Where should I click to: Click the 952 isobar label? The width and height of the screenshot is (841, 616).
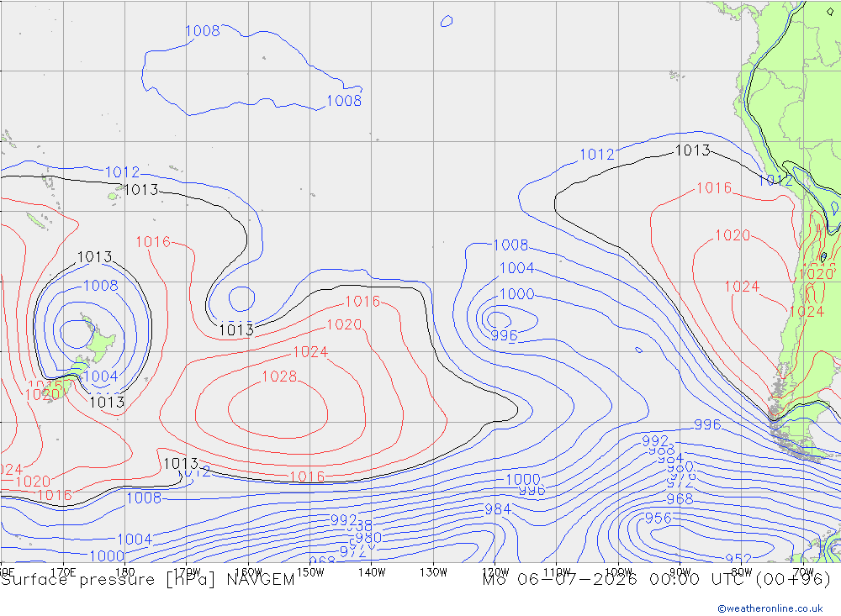(738, 559)
